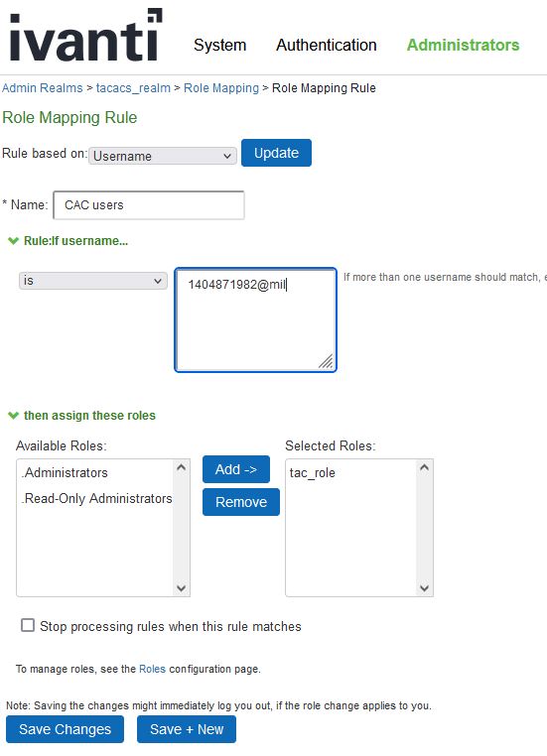Open the 'Rule based on' Username dropdown
Screen dimensions: 547x756
[163, 156]
